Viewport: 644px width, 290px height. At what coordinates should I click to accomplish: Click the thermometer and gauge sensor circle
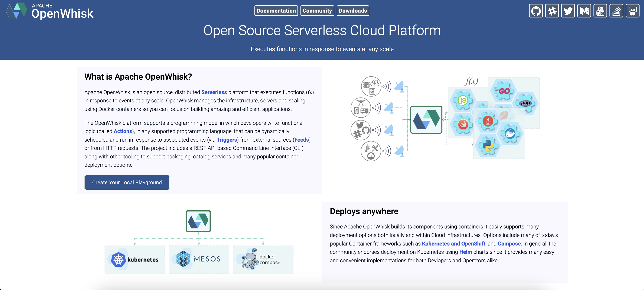tap(371, 151)
